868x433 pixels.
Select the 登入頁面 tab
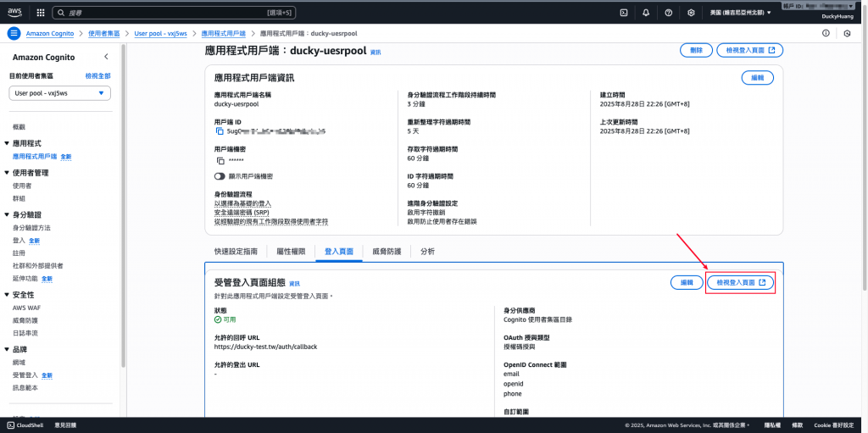[x=339, y=252]
